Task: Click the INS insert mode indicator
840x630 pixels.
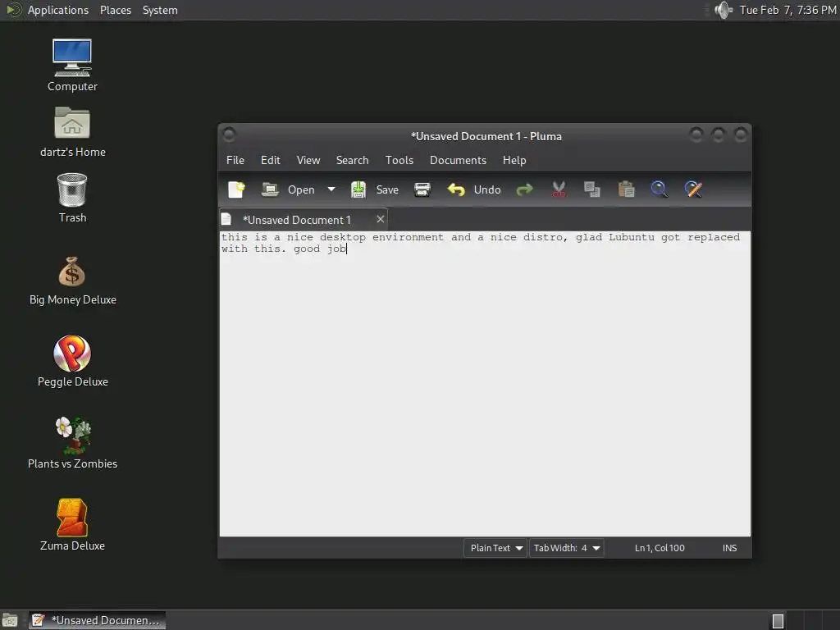Action: 729,548
